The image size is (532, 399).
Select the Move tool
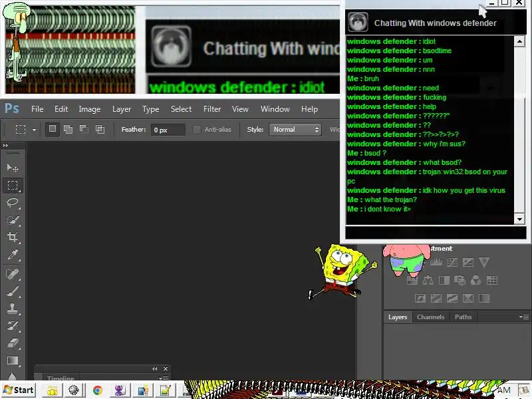coord(13,168)
